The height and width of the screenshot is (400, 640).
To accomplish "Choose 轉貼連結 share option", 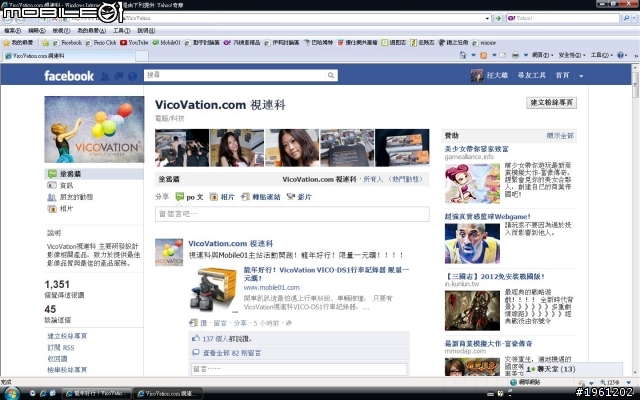I will click(x=261, y=197).
